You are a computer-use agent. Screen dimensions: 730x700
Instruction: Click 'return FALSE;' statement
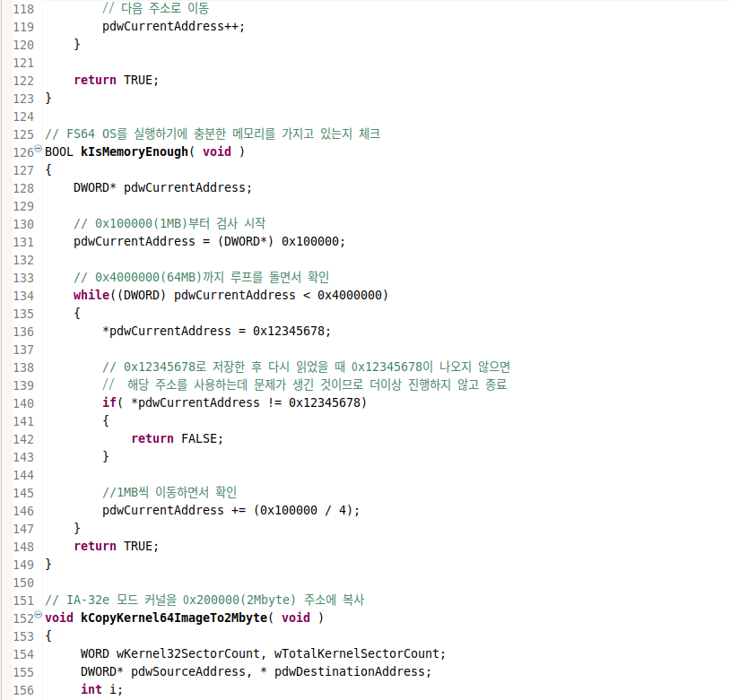pyautogui.click(x=178, y=439)
